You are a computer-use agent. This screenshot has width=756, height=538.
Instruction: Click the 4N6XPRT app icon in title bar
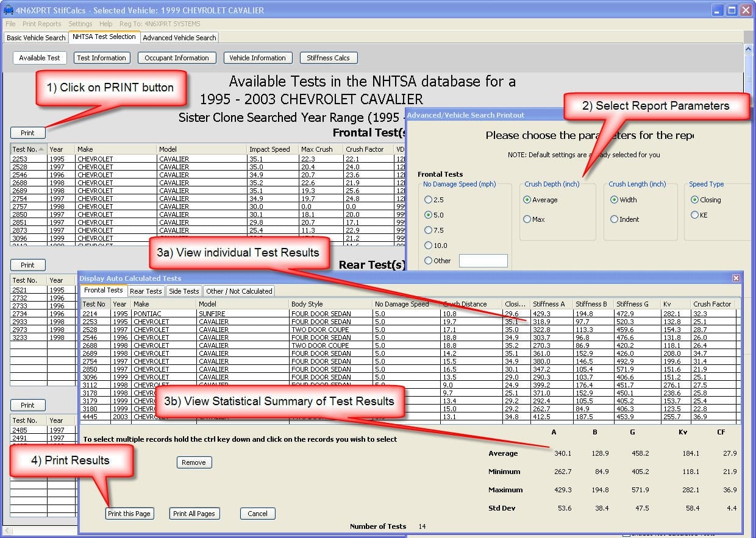click(9, 10)
